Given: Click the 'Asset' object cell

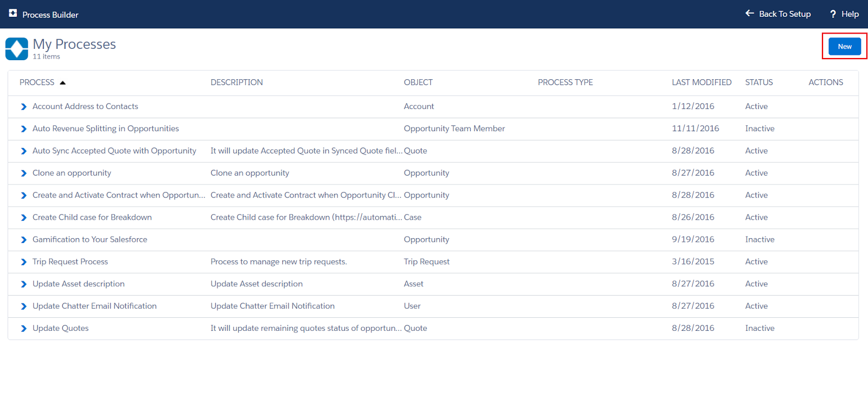Looking at the screenshot, I should 413,284.
